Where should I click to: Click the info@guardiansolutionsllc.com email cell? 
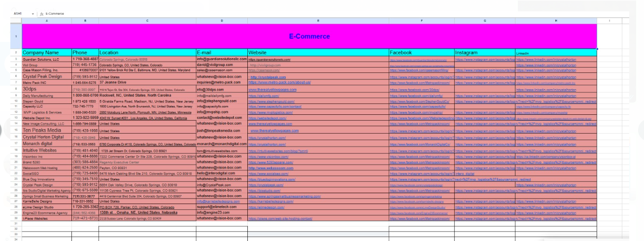click(x=222, y=59)
